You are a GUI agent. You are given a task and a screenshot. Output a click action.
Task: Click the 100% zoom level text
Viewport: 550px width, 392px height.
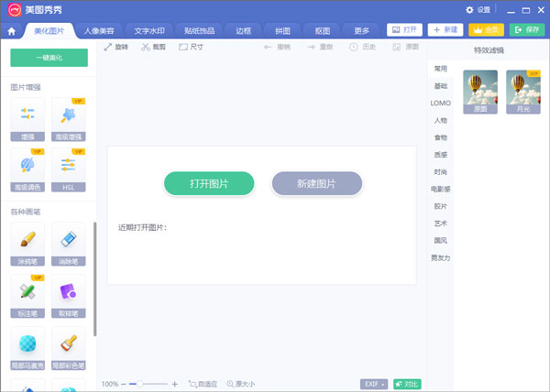[110, 385]
